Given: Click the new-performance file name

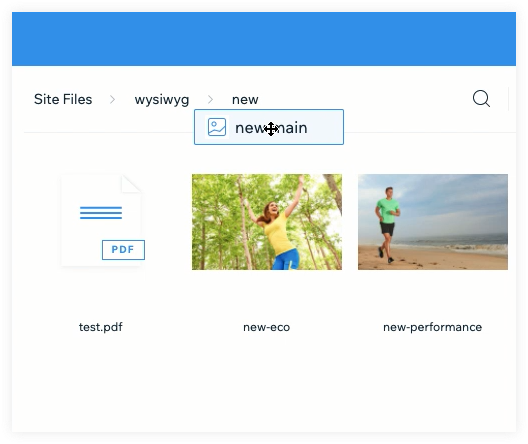Looking at the screenshot, I should (432, 327).
